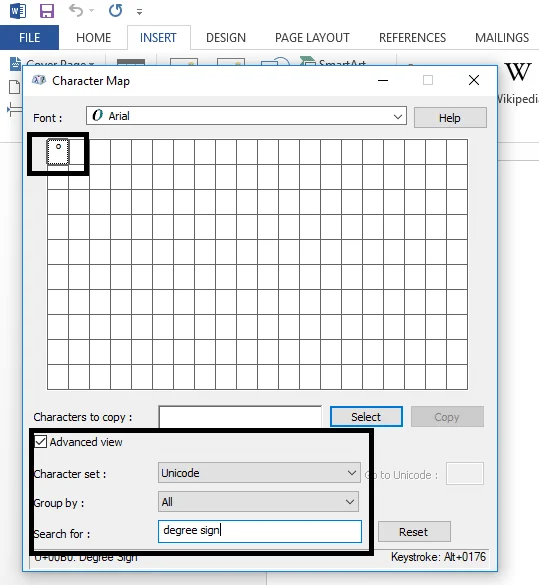Click the Wikipedia app icon in Word
This screenshot has width=539, height=585.
(x=518, y=72)
